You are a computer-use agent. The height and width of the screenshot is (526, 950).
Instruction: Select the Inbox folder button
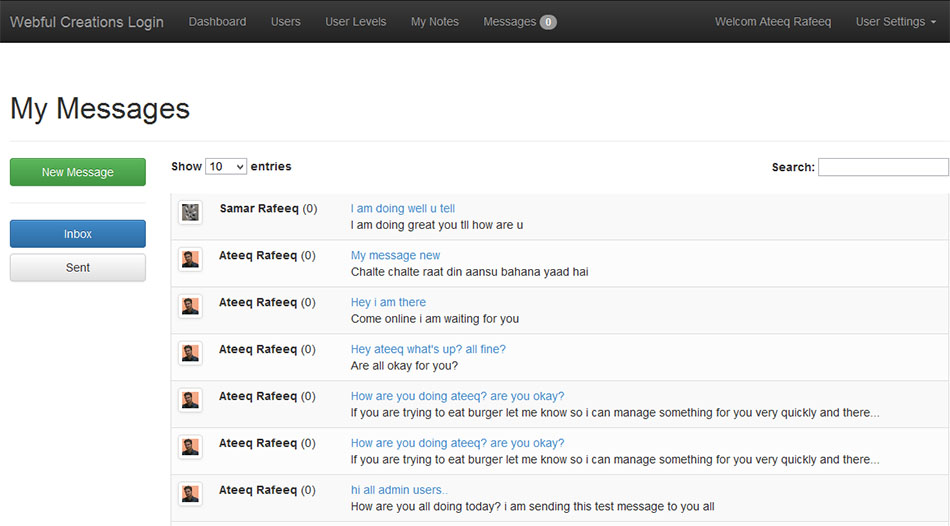pos(78,234)
